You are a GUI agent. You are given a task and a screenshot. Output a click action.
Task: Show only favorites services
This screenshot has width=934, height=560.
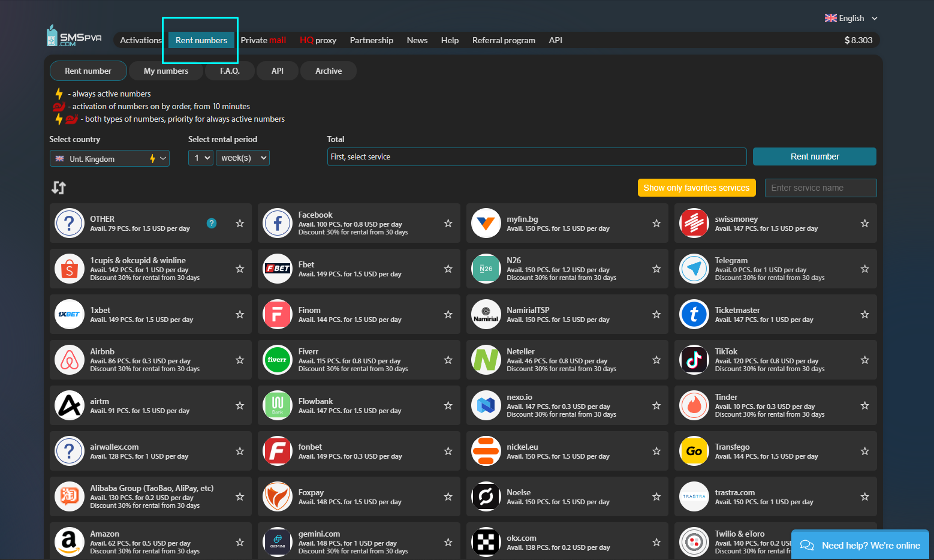click(x=697, y=188)
